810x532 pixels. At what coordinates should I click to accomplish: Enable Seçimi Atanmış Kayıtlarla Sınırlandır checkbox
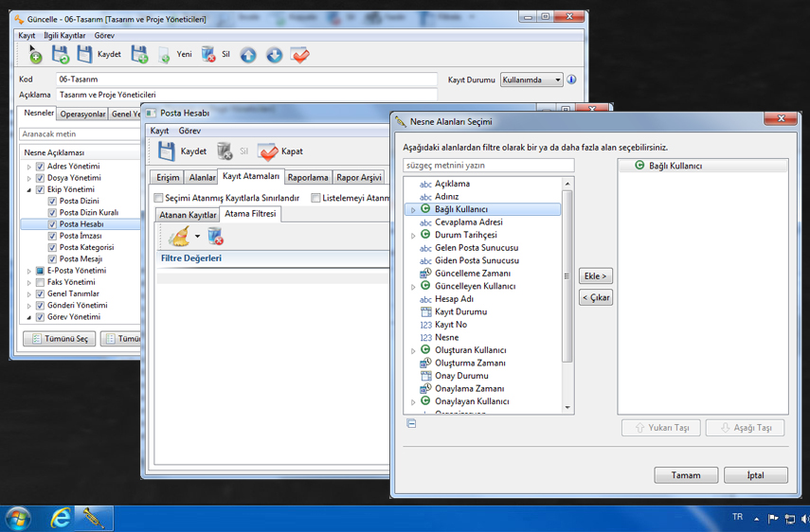pyautogui.click(x=159, y=198)
